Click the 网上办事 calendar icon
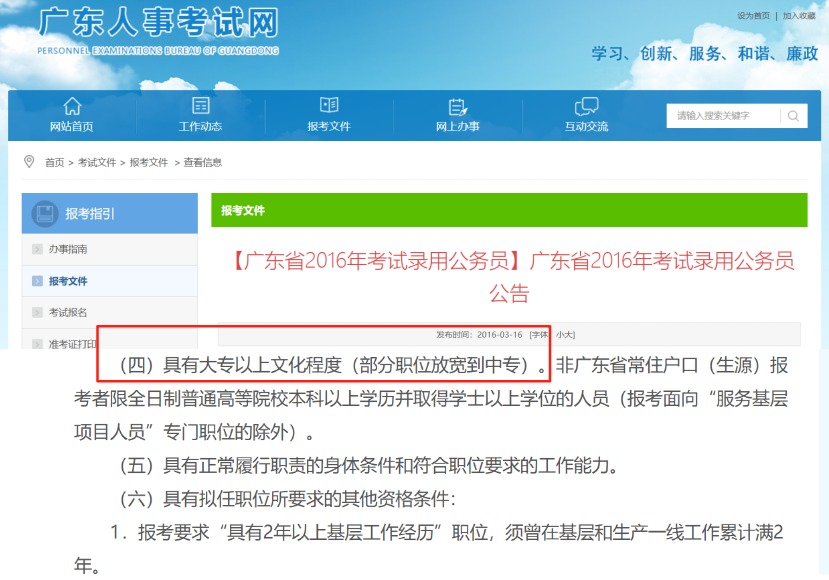The height and width of the screenshot is (580, 829). pos(458,106)
